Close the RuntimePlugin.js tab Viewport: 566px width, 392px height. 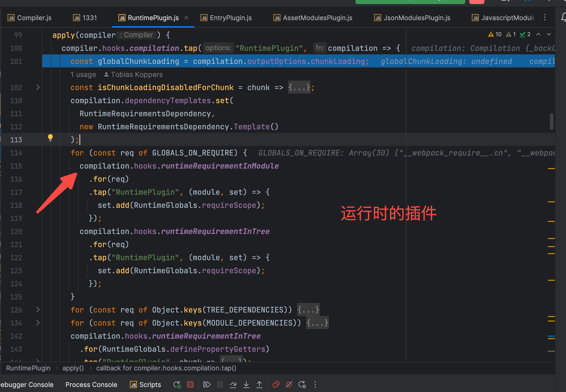[186, 18]
